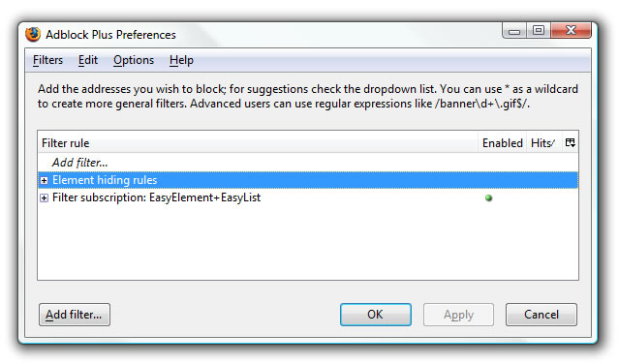Viewport: 619px width, 364px height.
Task: Confirm with the OK button
Action: click(376, 315)
